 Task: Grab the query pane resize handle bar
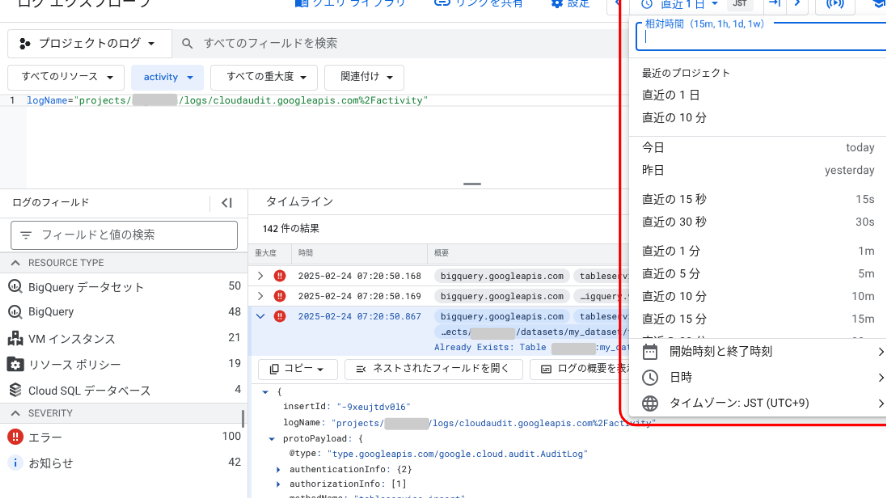click(472, 184)
